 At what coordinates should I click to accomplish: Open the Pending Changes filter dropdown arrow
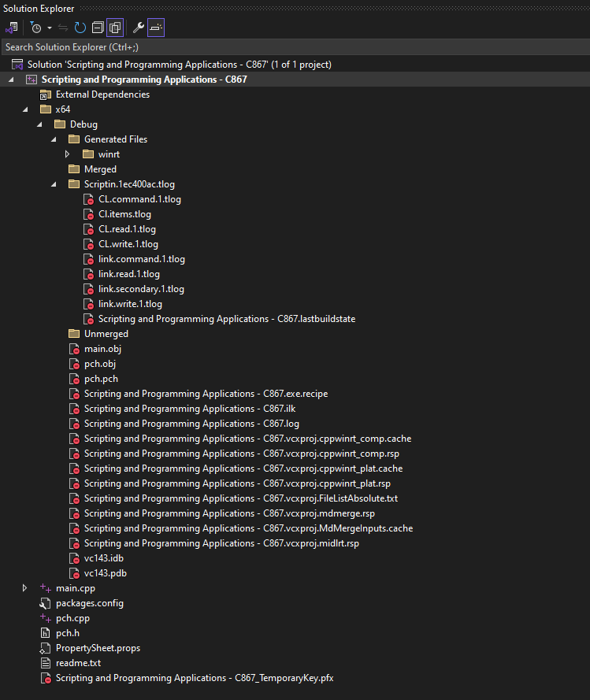50,28
